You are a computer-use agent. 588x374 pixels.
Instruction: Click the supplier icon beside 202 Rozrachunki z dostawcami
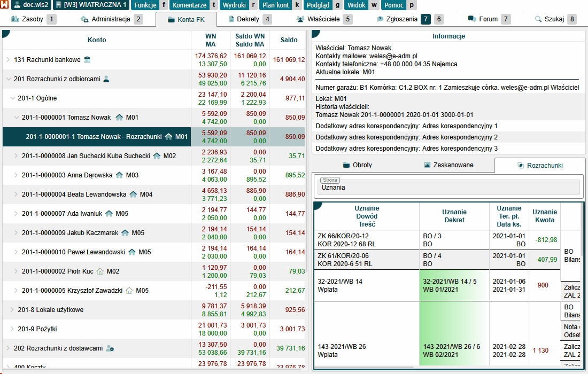(x=110, y=348)
